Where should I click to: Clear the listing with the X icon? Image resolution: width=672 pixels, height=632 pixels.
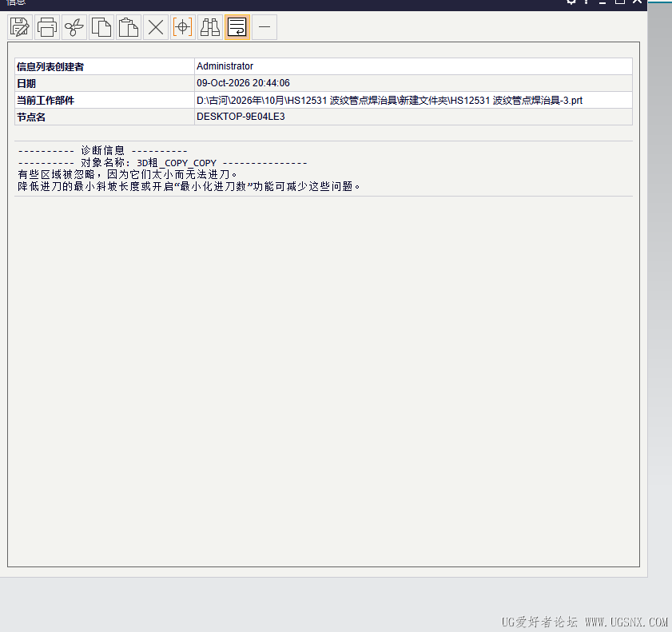pyautogui.click(x=156, y=27)
